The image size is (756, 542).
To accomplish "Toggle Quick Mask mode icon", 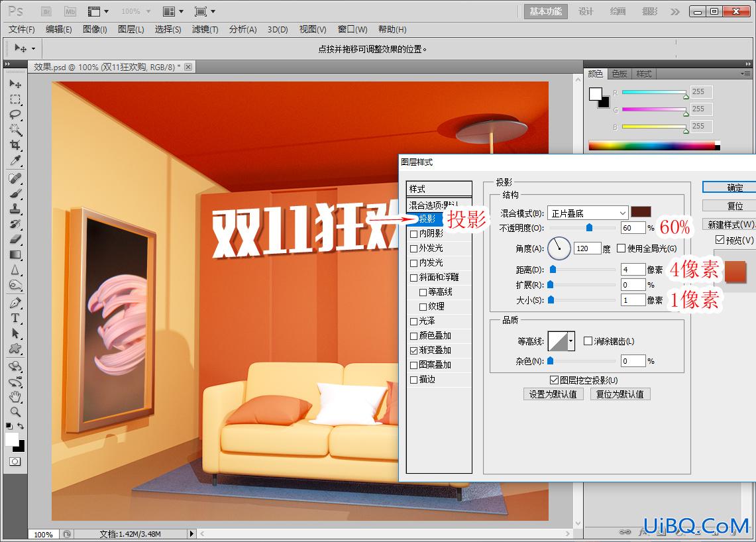I will click(15, 461).
